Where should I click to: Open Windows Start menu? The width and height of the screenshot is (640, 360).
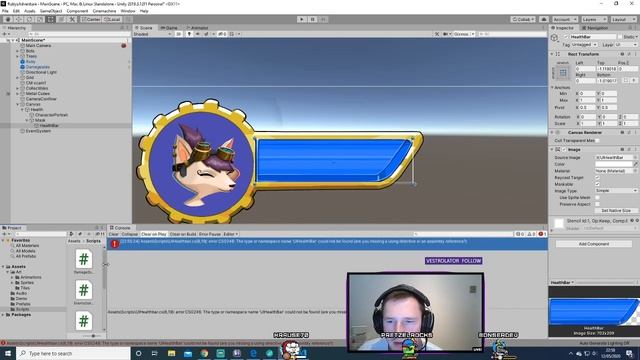point(8,353)
